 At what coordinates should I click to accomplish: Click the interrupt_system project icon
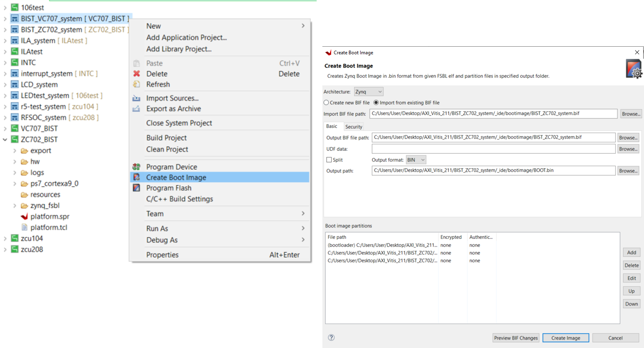click(15, 73)
